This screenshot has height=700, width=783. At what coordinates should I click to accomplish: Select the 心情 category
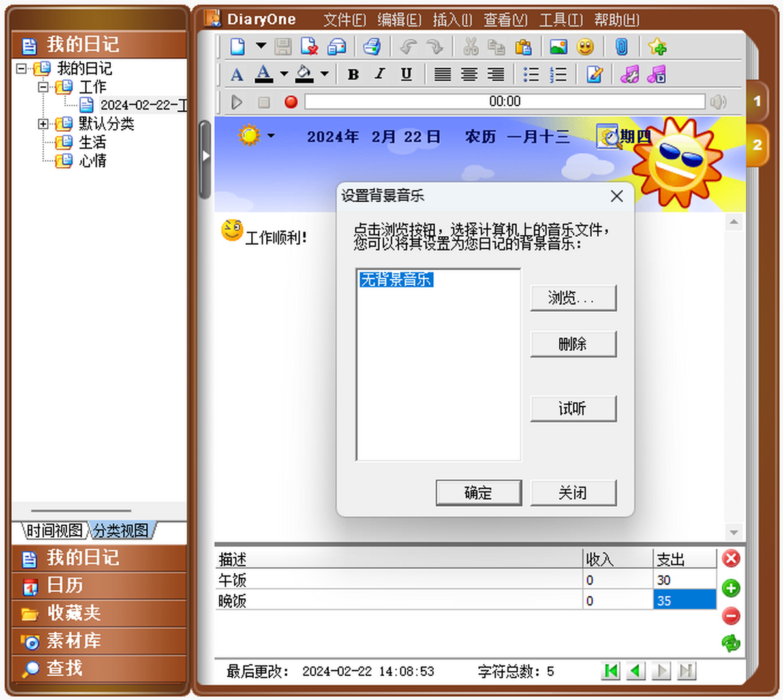pos(93,160)
